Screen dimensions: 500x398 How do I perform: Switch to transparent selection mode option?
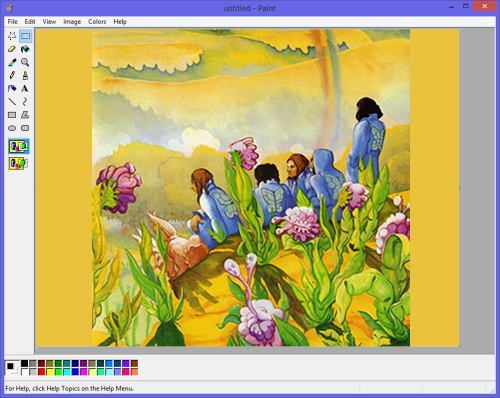tap(19, 163)
